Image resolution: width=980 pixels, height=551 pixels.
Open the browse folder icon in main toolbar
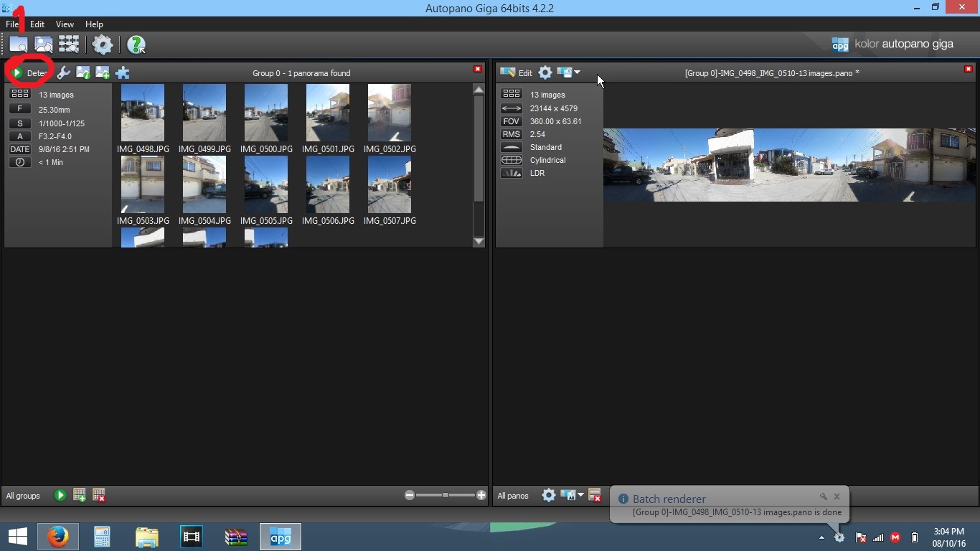click(19, 44)
